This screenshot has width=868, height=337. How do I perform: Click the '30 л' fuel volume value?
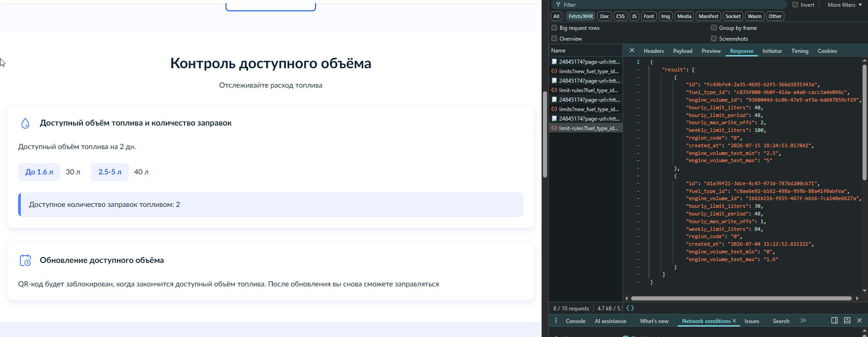click(73, 172)
